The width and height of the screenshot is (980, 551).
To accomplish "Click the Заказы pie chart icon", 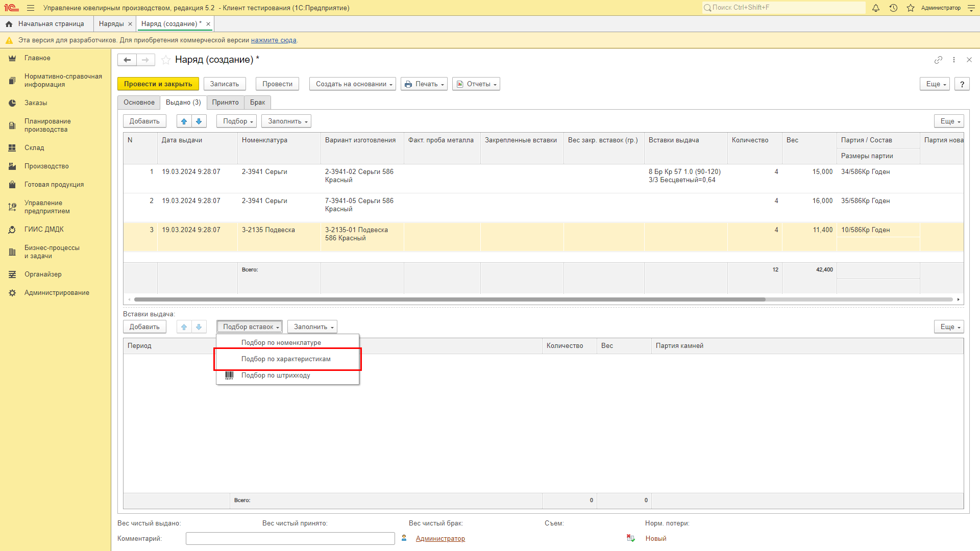I will click(12, 103).
